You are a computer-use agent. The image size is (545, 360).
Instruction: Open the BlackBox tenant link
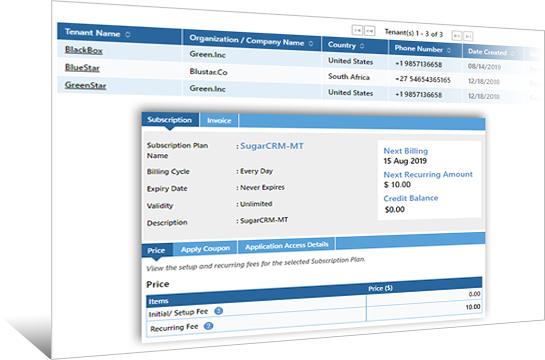(x=84, y=50)
